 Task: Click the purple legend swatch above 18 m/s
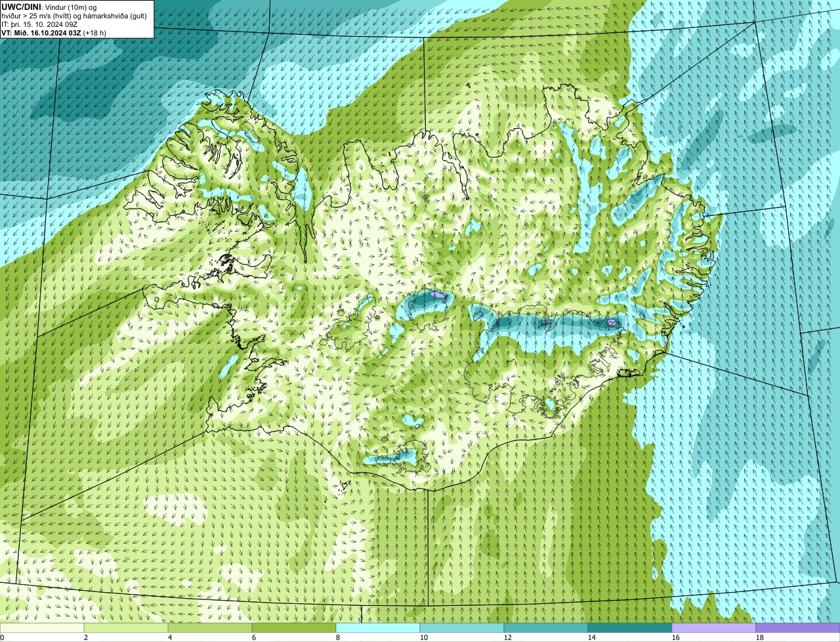tap(798, 628)
